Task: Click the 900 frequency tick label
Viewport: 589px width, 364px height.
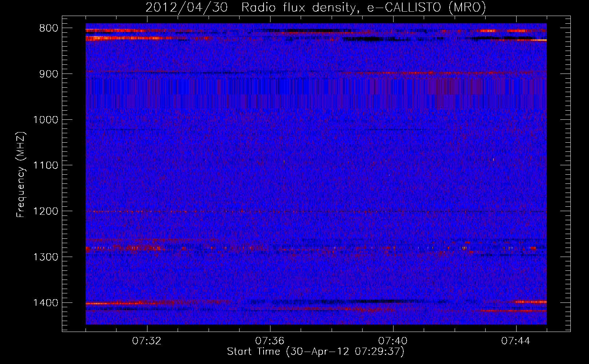Action: coord(49,74)
